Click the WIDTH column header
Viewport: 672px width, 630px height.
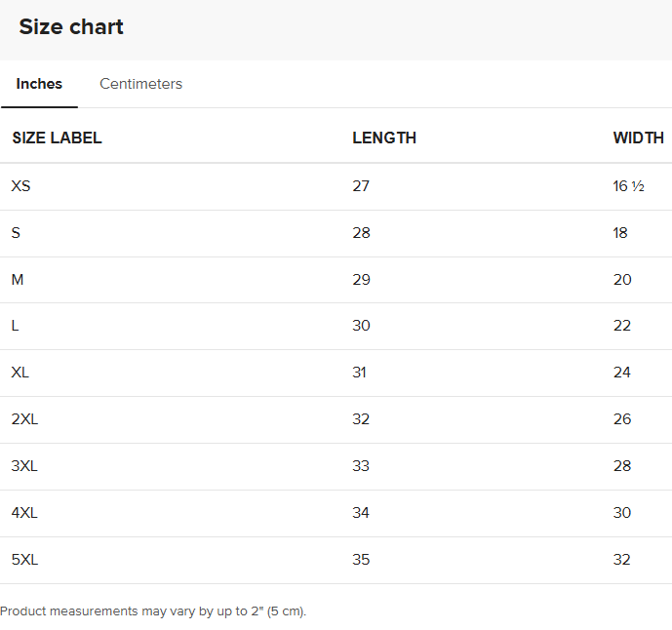638,138
